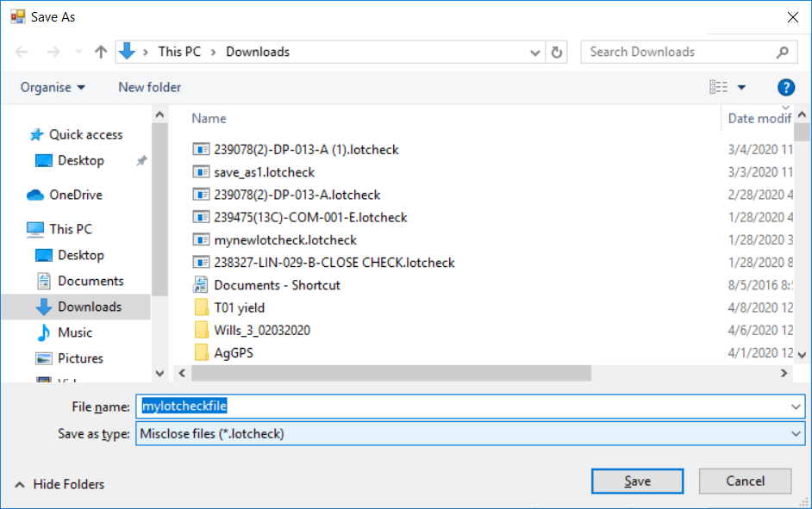Refresh the Downloads folder listing
Screen dimensions: 812x509
(557, 52)
